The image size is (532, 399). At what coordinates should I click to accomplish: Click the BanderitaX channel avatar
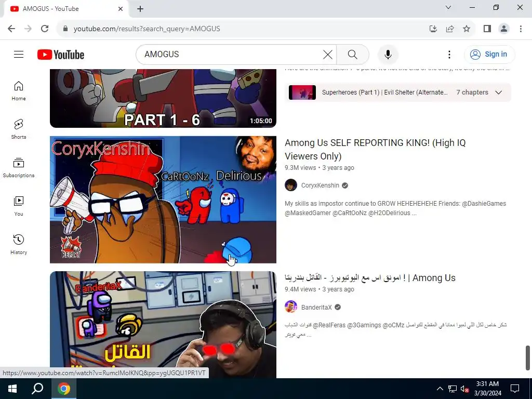(291, 307)
